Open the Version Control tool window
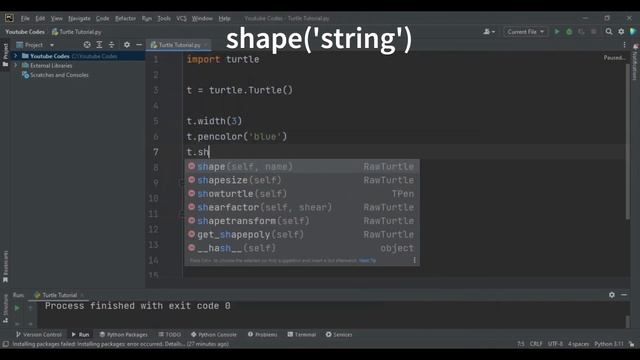Viewport: 640px width, 360px height. (x=38, y=334)
